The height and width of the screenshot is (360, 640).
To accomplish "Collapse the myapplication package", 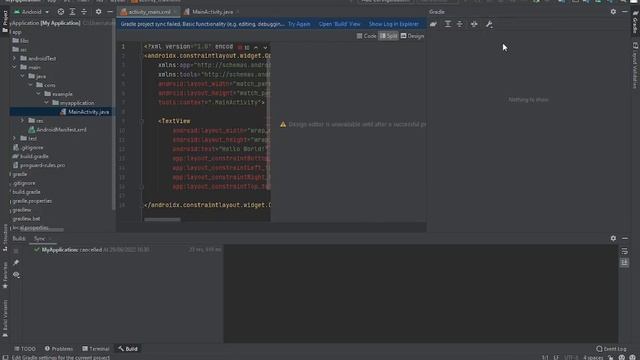I will (x=47, y=103).
